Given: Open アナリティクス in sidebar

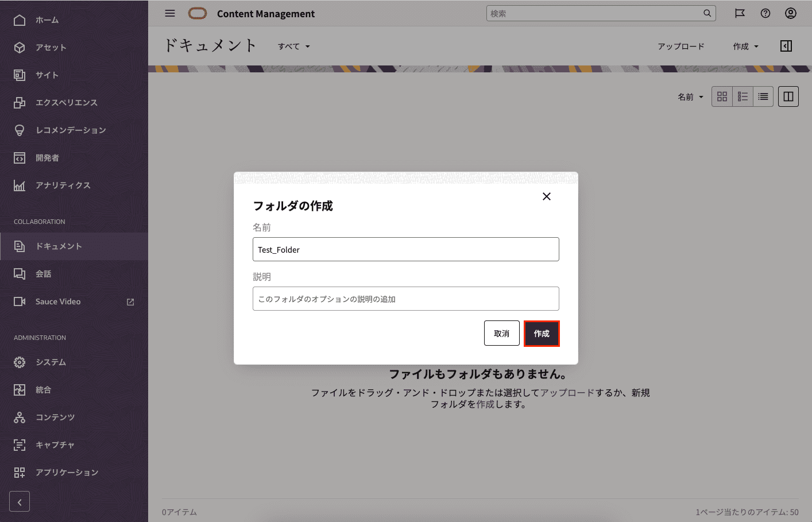Looking at the screenshot, I should tap(63, 185).
